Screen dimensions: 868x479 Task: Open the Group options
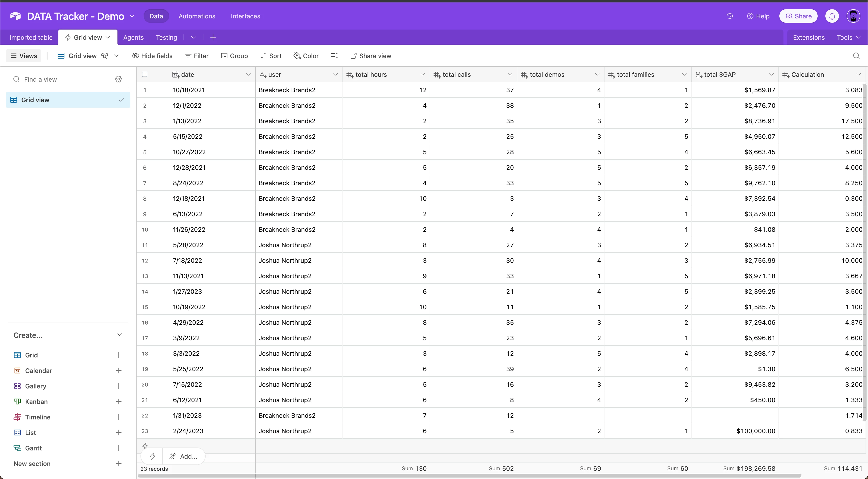234,56
